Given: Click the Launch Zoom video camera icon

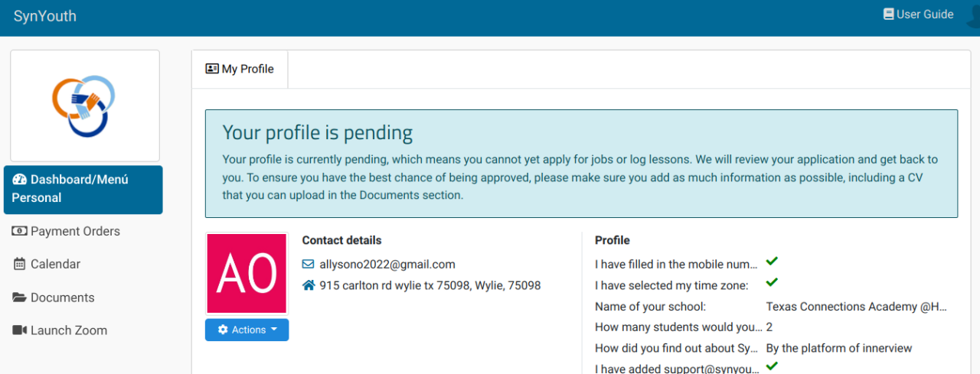Looking at the screenshot, I should click(19, 330).
